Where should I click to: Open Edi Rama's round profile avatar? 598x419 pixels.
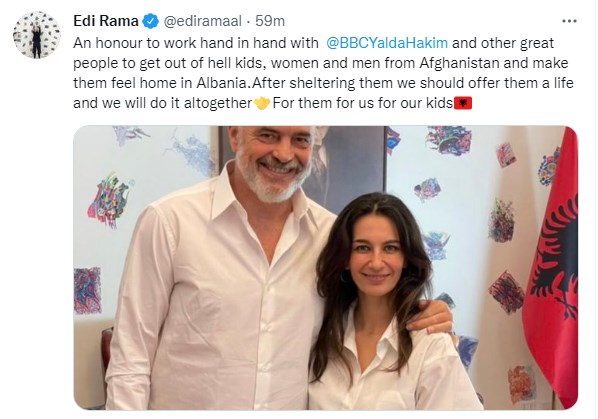coord(37,35)
